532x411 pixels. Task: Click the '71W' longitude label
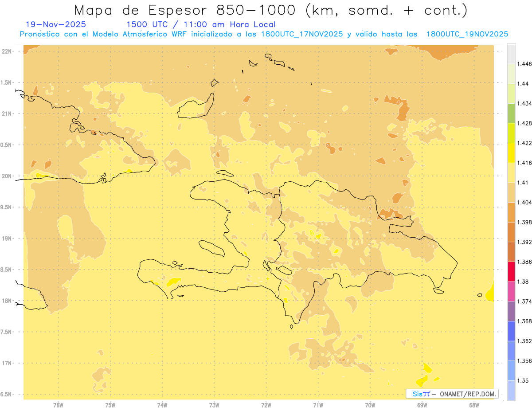click(x=318, y=405)
